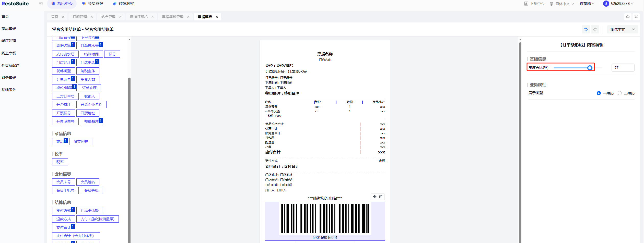Screen dimensions: 644x243
Task: Add the 用餐人数 field
Action: pos(88,79)
